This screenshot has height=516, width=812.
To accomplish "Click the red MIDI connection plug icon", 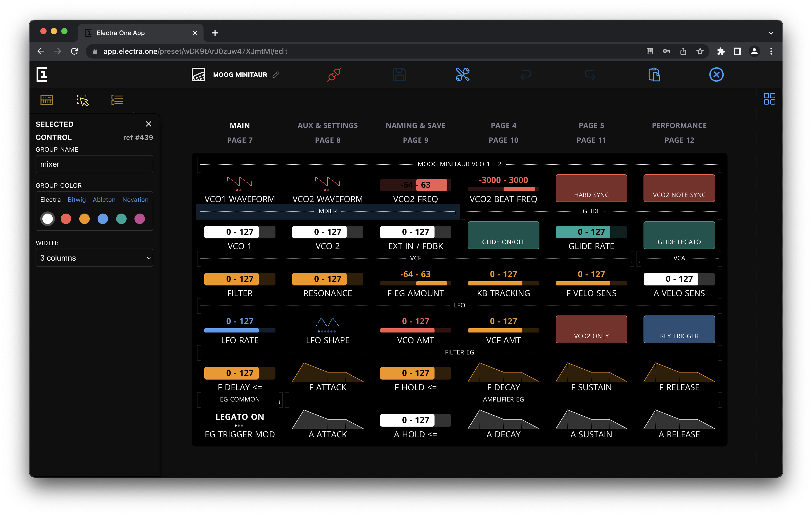I will 334,74.
